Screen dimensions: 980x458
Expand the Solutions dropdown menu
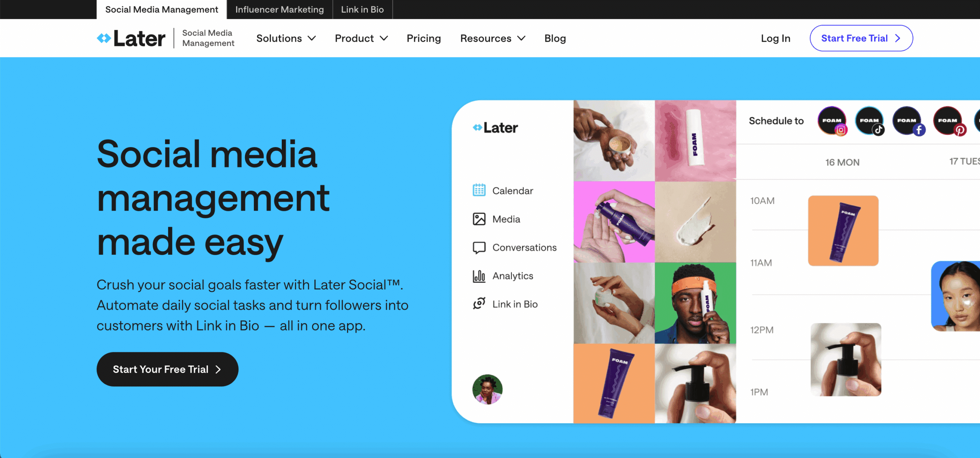[286, 38]
